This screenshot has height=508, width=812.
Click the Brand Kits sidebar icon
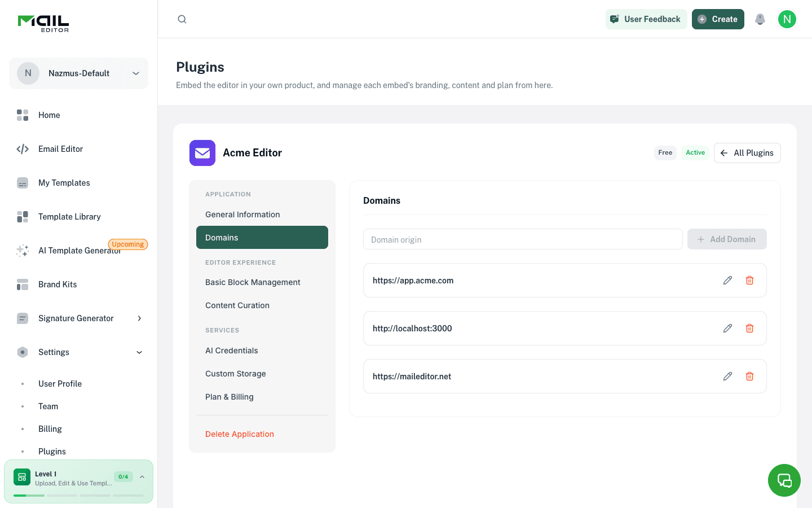click(x=23, y=284)
